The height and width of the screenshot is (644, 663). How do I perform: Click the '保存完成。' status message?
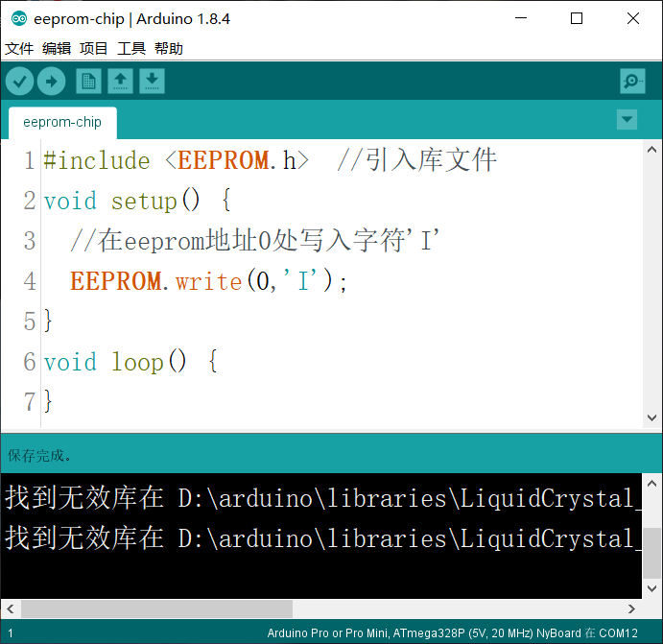pyautogui.click(x=39, y=456)
